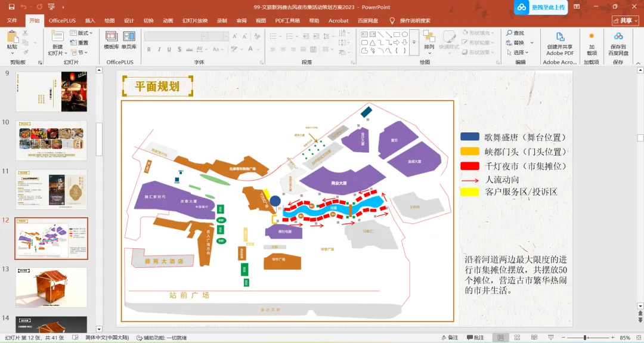This screenshot has width=644, height=343.
Task: Select the Oval shape in gallery
Action: tap(404, 35)
